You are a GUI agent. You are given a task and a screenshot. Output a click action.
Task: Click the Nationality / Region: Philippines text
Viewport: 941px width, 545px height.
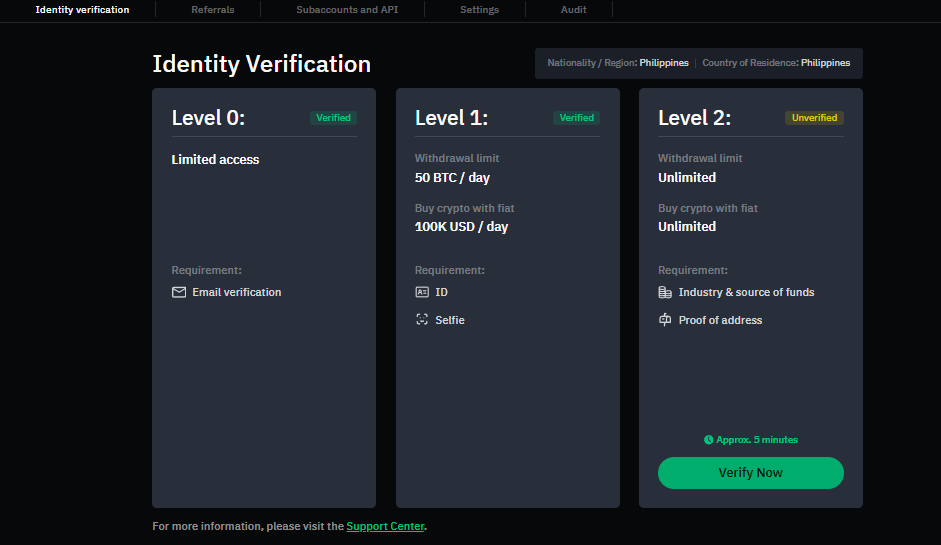pyautogui.click(x=618, y=62)
